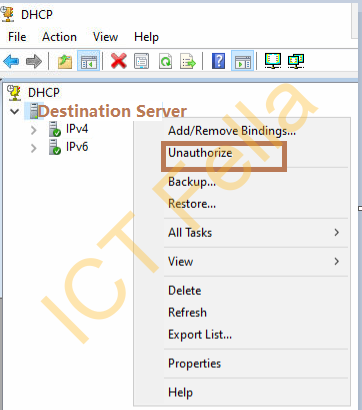Open Properties from the context menu
The width and height of the screenshot is (362, 410).
click(x=242, y=364)
